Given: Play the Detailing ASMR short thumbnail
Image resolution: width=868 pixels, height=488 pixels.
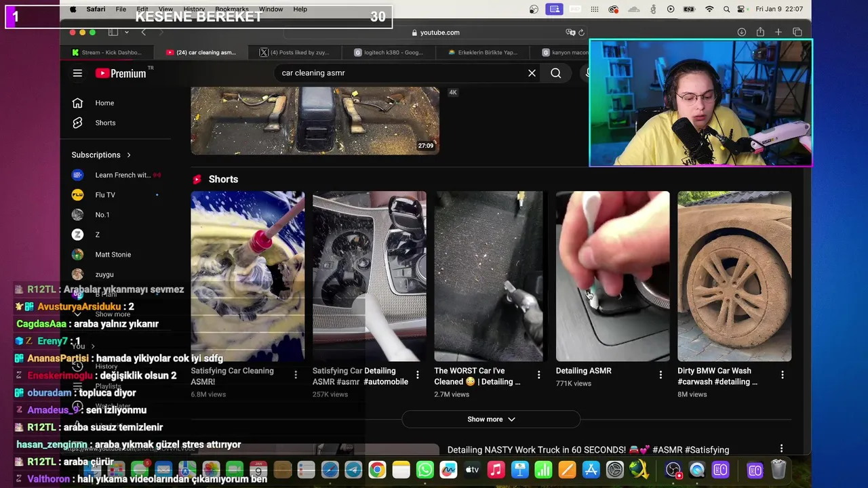Looking at the screenshot, I should pyautogui.click(x=612, y=276).
